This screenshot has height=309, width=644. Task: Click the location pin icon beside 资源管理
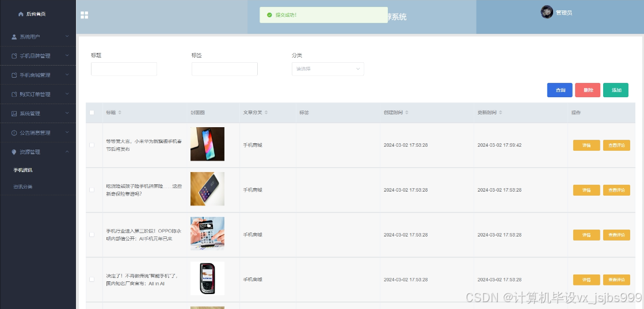(x=14, y=152)
